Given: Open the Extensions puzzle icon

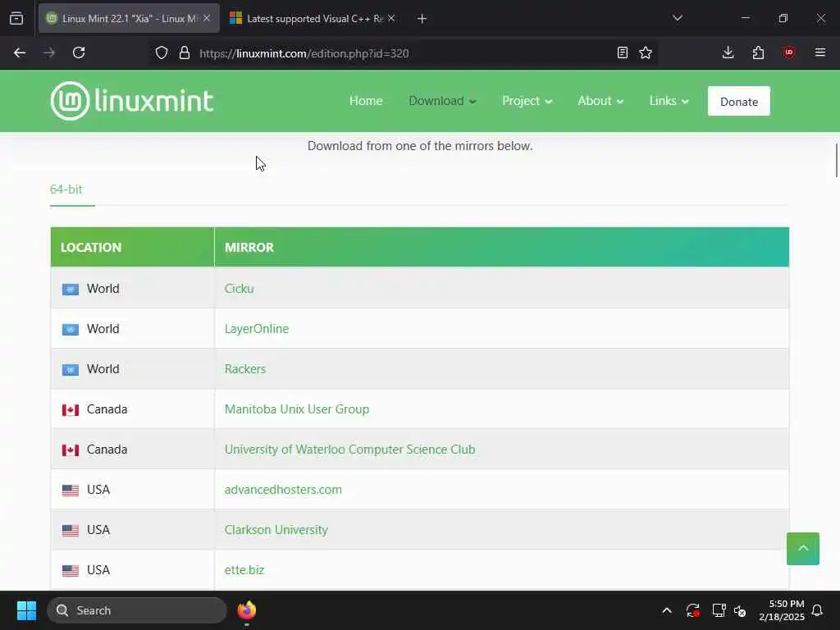Looking at the screenshot, I should [x=758, y=52].
